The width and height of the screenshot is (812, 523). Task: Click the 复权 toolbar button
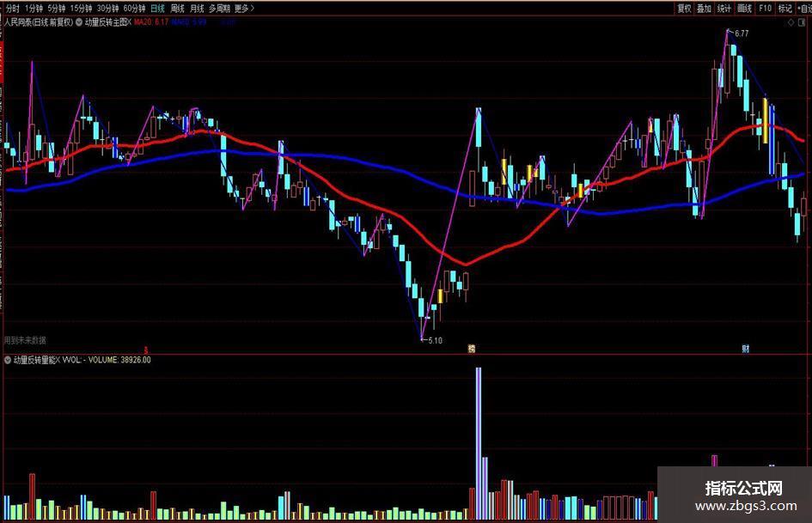684,9
